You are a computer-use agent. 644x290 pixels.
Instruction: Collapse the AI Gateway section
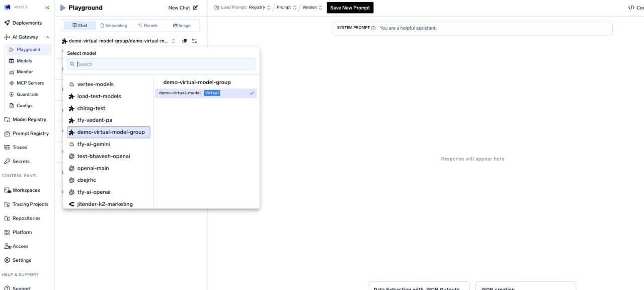pos(47,37)
